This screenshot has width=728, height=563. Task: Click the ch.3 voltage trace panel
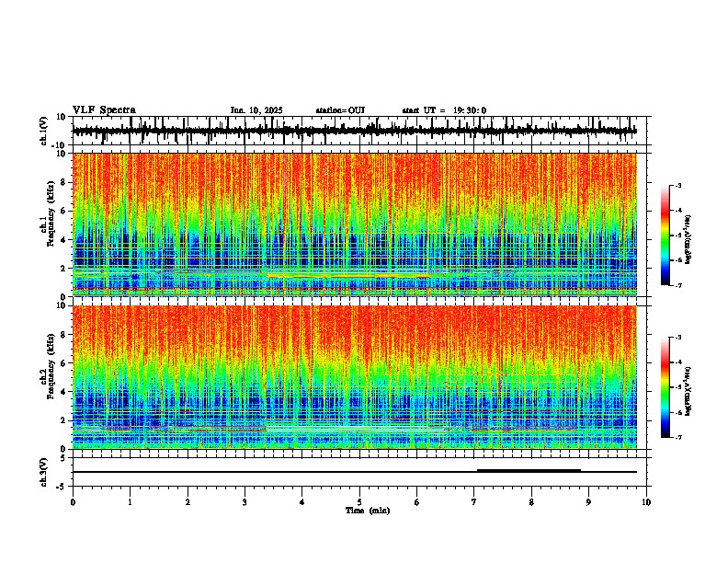359,472
